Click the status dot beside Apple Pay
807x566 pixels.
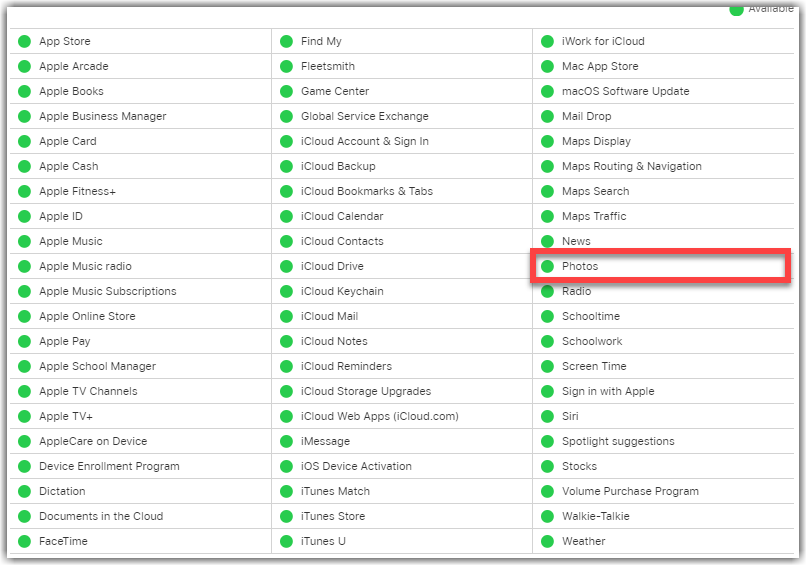24,342
